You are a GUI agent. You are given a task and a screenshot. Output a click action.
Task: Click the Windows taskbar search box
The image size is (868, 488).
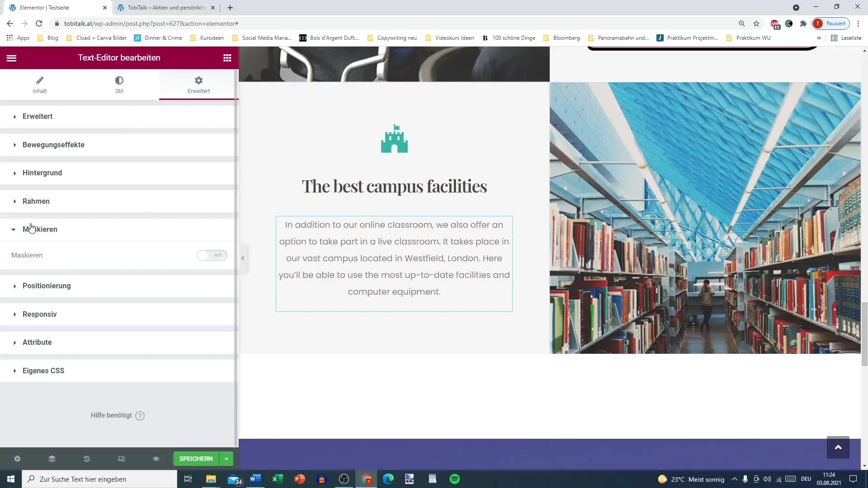[99, 479]
